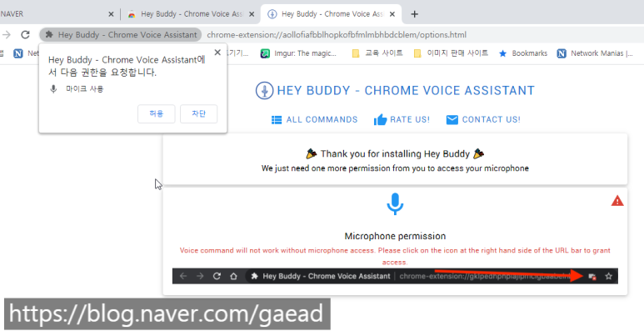644x331 pixels.
Task: Open CONTACT US! link
Action: click(x=491, y=120)
